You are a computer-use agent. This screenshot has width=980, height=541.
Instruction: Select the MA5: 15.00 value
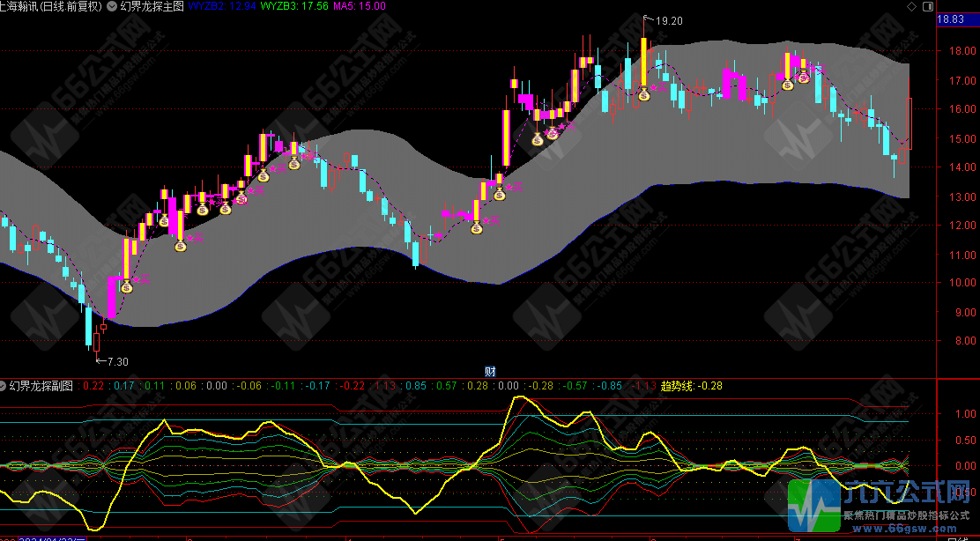coord(360,6)
